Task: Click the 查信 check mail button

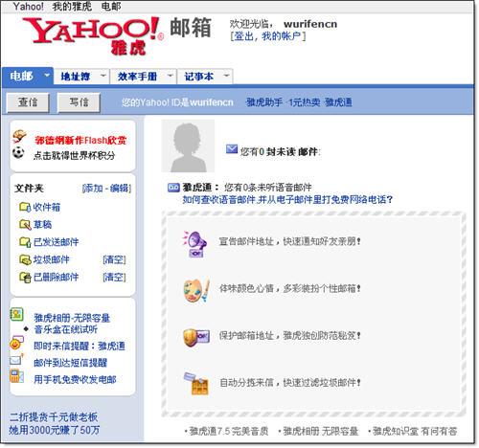Action: coord(28,102)
